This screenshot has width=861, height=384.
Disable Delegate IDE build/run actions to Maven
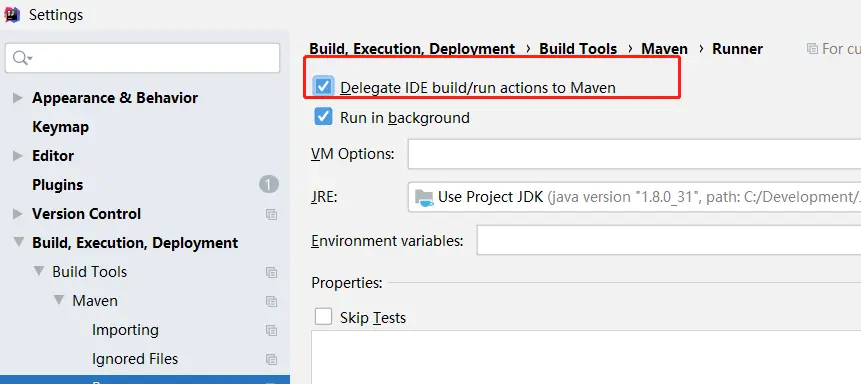tap(323, 86)
